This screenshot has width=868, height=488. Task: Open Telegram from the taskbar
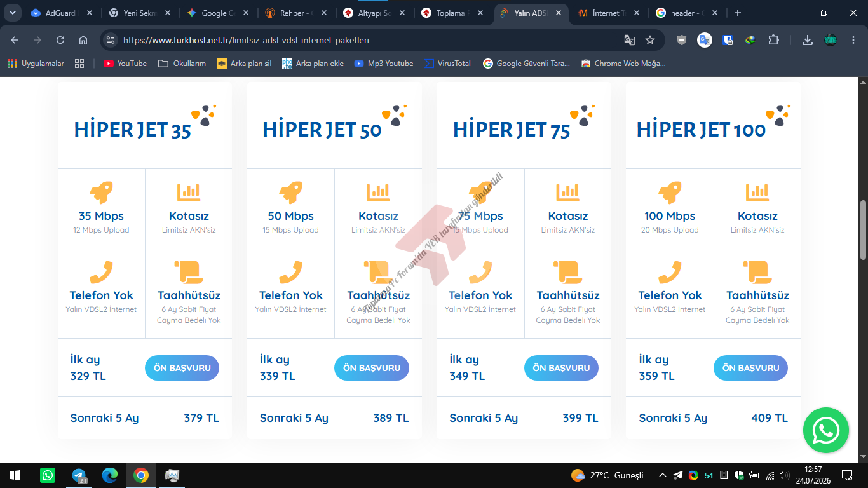pos(79,475)
